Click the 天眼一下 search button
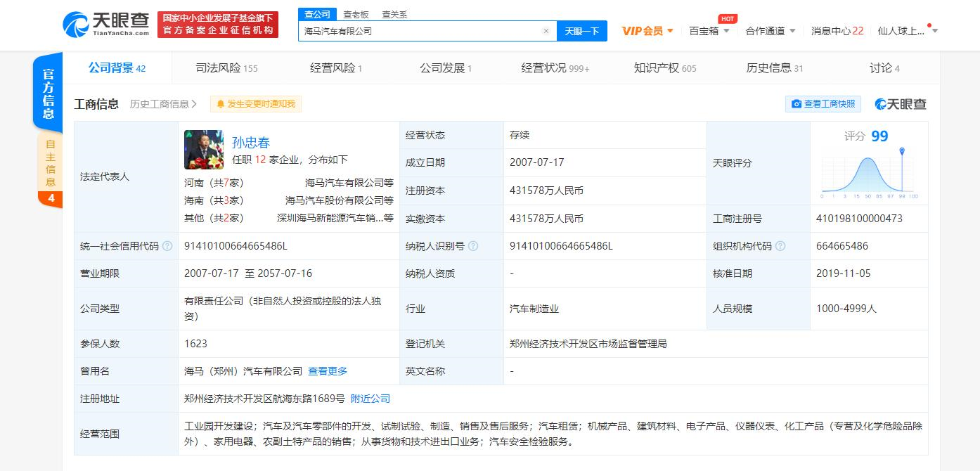Image resolution: width=980 pixels, height=471 pixels. click(x=582, y=31)
